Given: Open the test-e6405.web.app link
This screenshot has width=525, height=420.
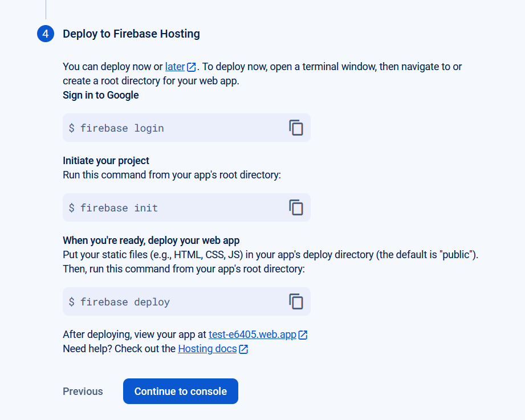Looking at the screenshot, I should click(x=252, y=335).
